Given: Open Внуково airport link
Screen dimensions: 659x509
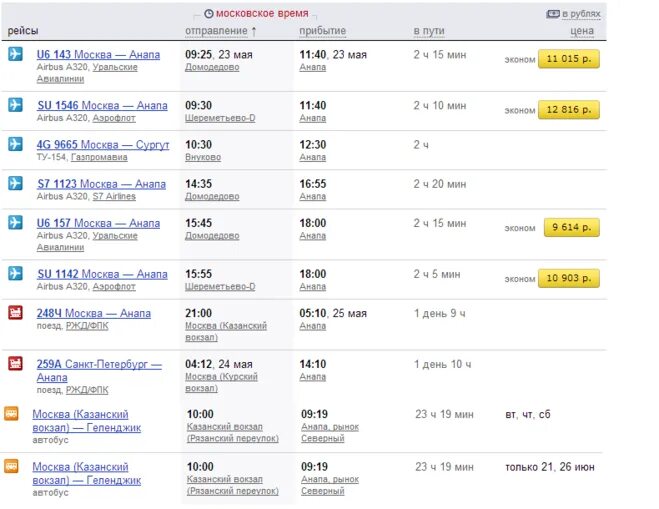Looking at the screenshot, I should pyautogui.click(x=203, y=157).
